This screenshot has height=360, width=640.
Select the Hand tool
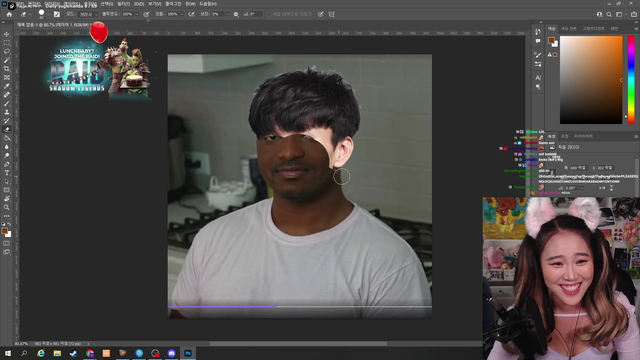[x=7, y=199]
